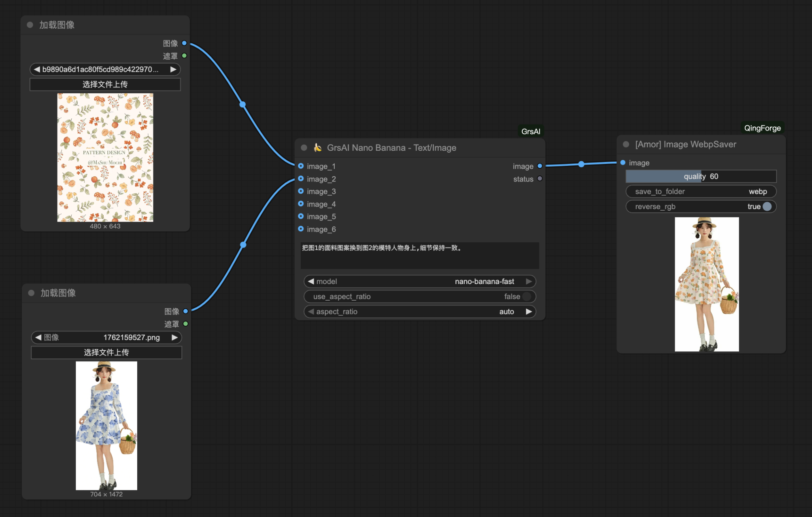Viewport: 812px width, 517px height.
Task: Click the banana icon on GrsAI node
Action: [318, 147]
